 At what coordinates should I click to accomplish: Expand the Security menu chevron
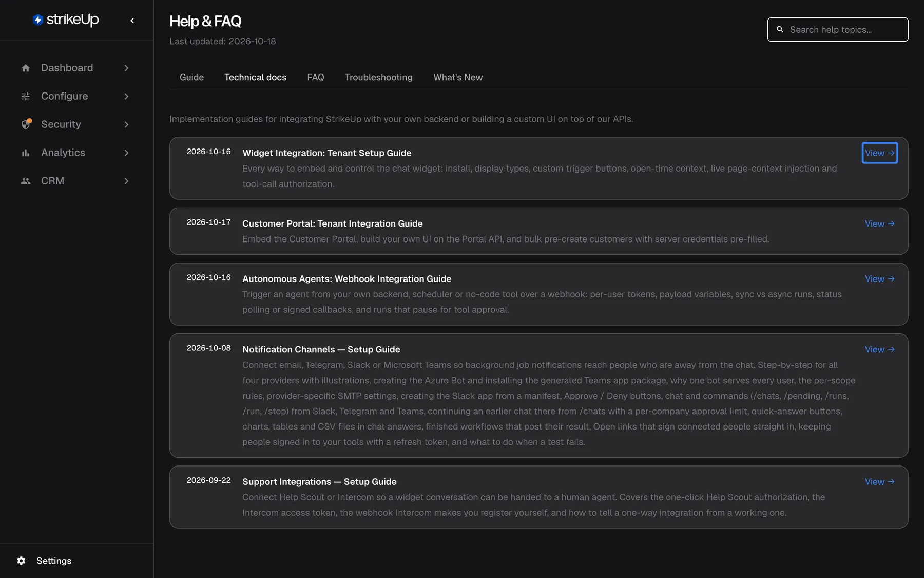coord(126,124)
